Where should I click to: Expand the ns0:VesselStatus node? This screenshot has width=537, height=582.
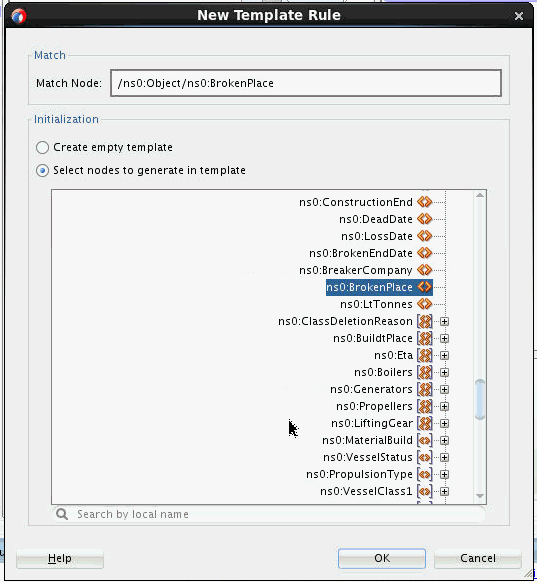[444, 458]
